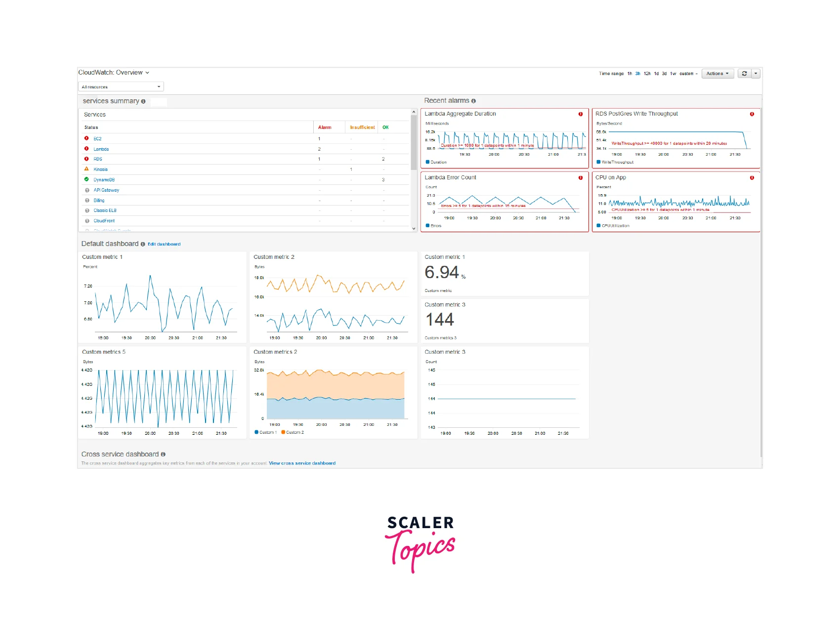Click the refresh dashboard icon
The image size is (840, 621).
[x=744, y=74]
